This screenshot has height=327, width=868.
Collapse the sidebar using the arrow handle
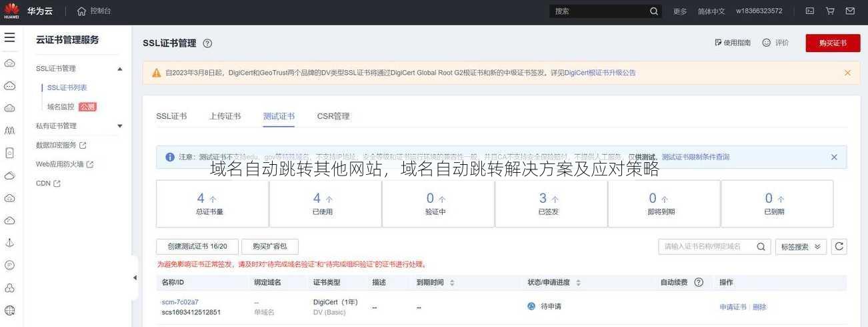[x=135, y=278]
